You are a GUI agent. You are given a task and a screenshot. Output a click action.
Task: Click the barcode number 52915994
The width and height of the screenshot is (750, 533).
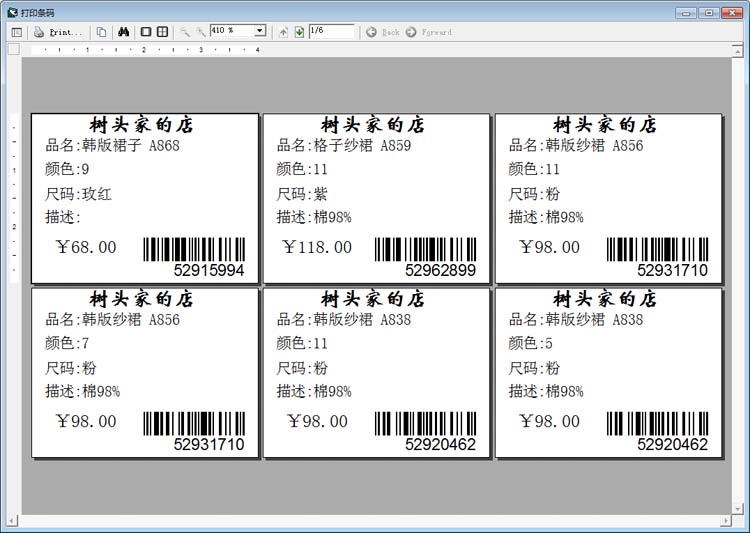[x=209, y=270]
